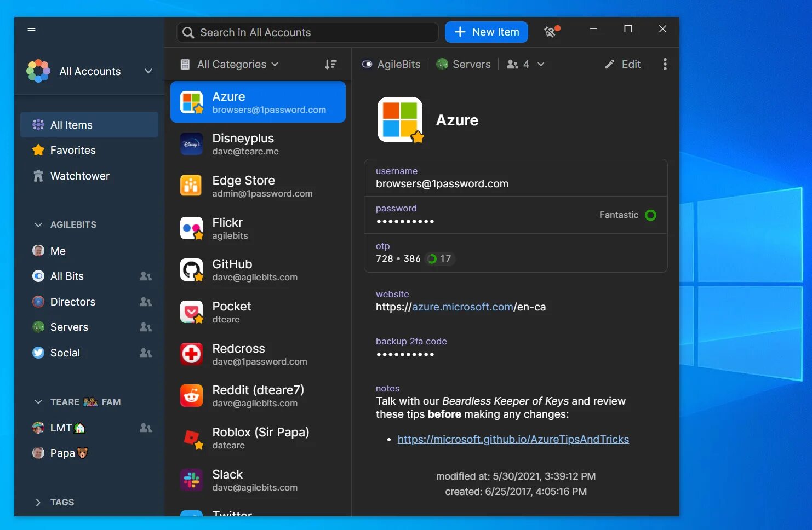This screenshot has width=812, height=530.
Task: Report a bug via the ladybug icon
Action: (550, 32)
